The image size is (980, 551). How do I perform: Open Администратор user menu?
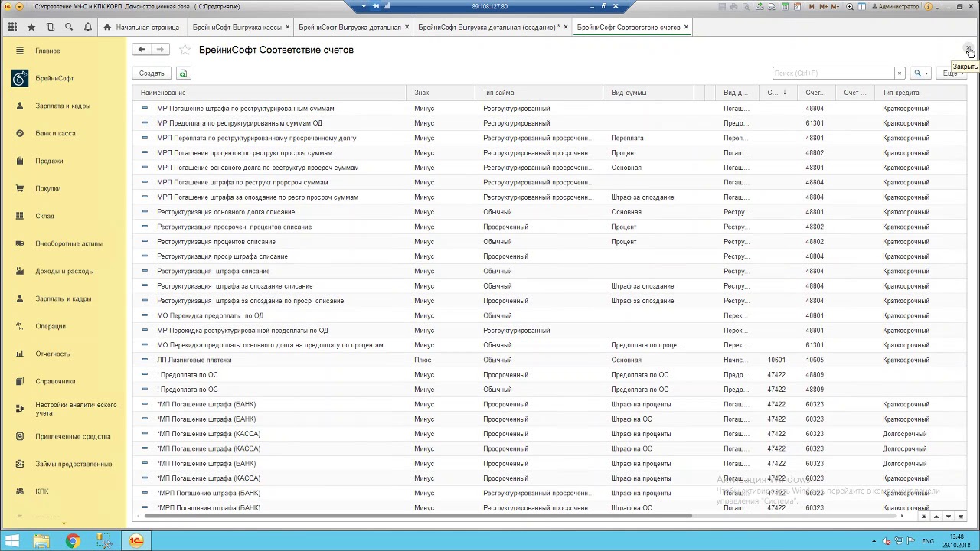tap(894, 7)
